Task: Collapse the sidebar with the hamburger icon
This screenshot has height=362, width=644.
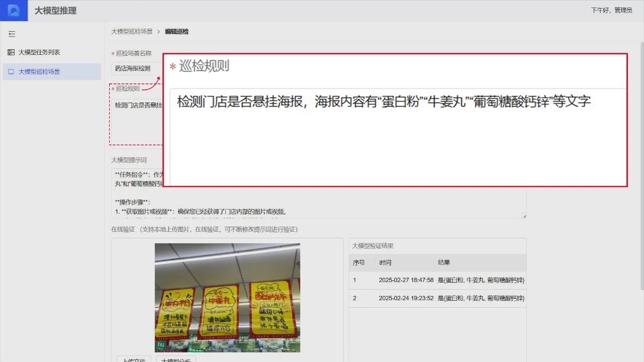Action: 12,34
